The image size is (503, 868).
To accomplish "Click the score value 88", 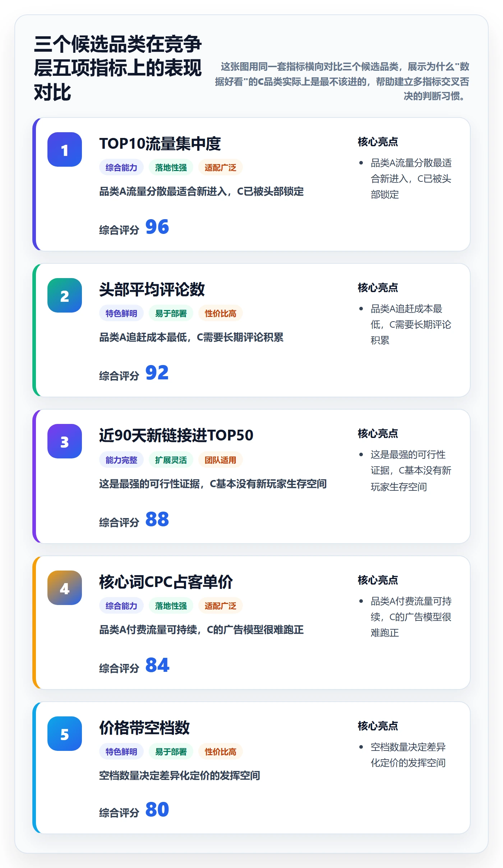I will [x=157, y=520].
